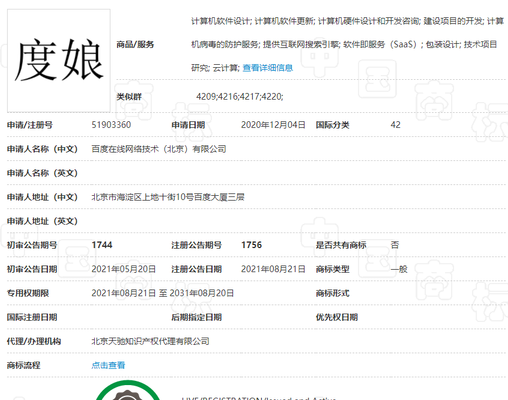Image resolution: width=508 pixels, height=400 pixels.
Task: Click the 申请人名称（中文） label
Action: coord(42,149)
